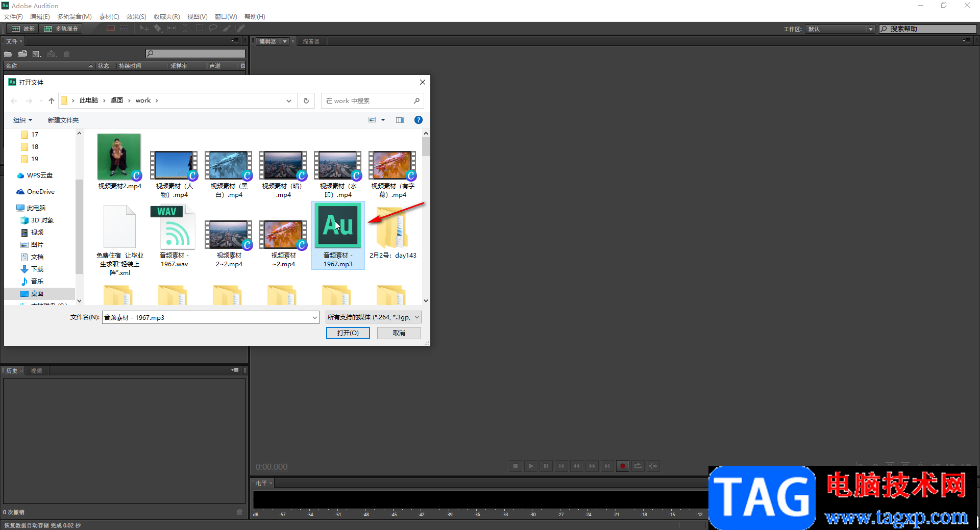
Task: Switch to the Mixer (混音器) tab
Action: coord(311,41)
